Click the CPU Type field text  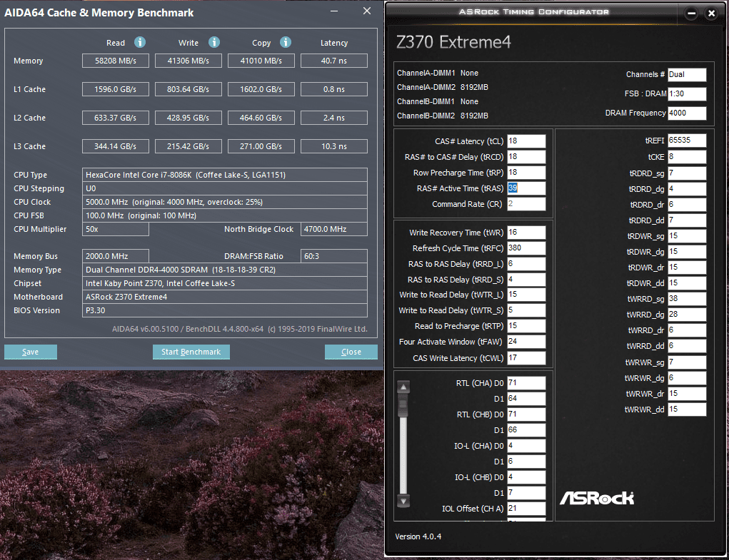coord(225,175)
